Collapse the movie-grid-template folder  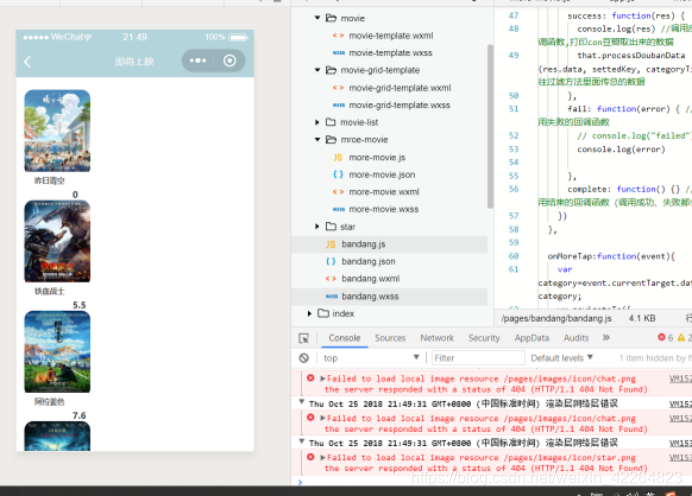coord(317,70)
